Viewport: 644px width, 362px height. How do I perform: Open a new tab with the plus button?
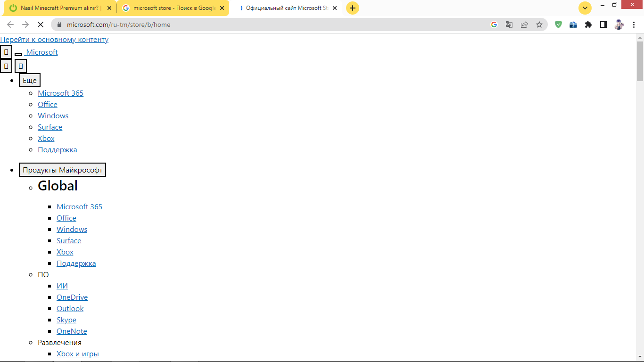pyautogui.click(x=353, y=8)
